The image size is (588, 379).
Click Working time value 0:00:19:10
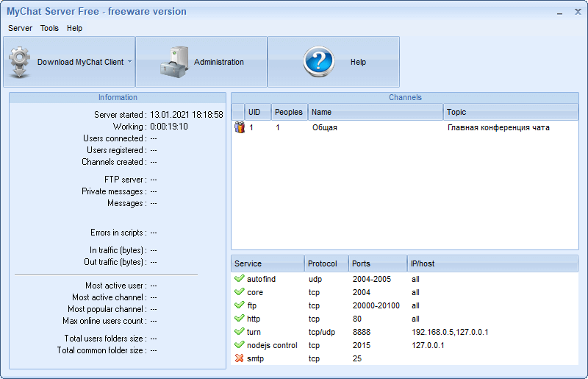[x=169, y=127]
